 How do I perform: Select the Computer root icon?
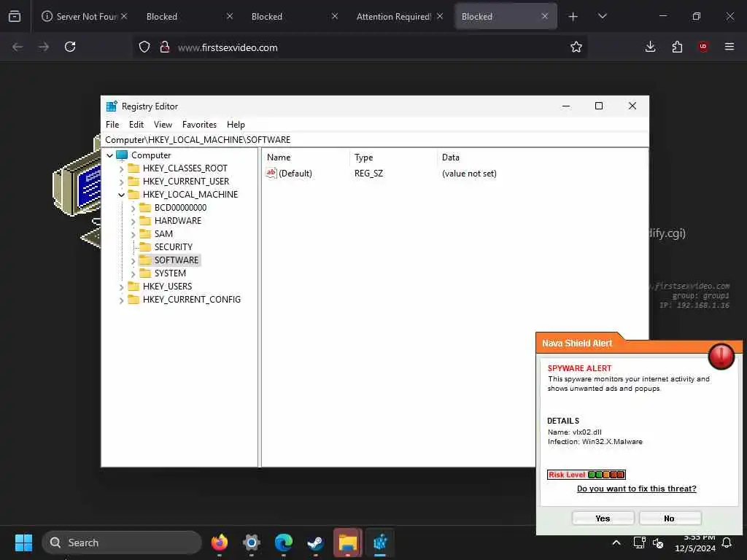[122, 155]
